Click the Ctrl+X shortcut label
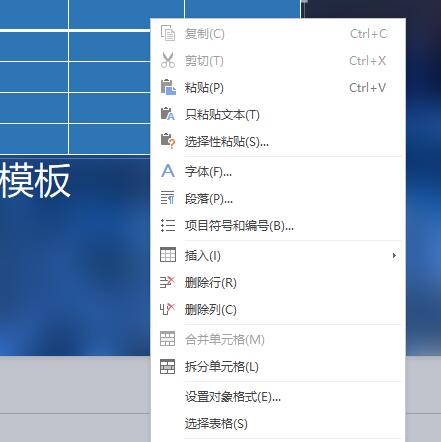Viewport: 441px width, 442px height. click(368, 61)
